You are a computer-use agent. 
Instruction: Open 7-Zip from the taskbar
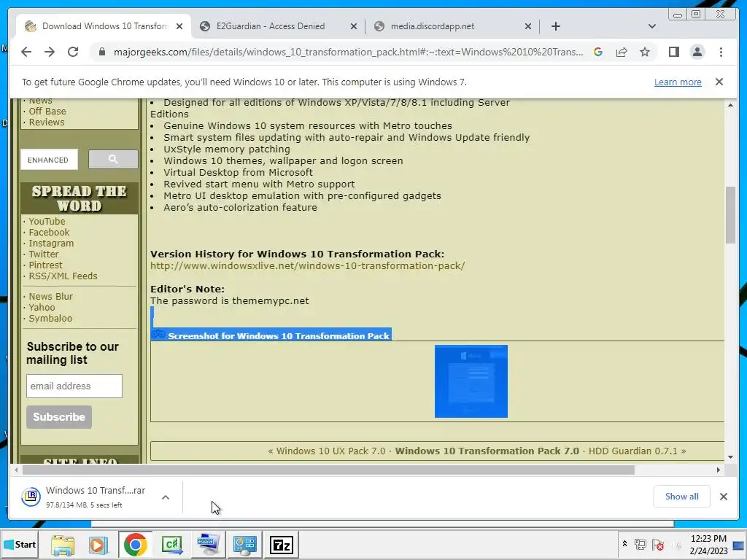click(x=282, y=545)
